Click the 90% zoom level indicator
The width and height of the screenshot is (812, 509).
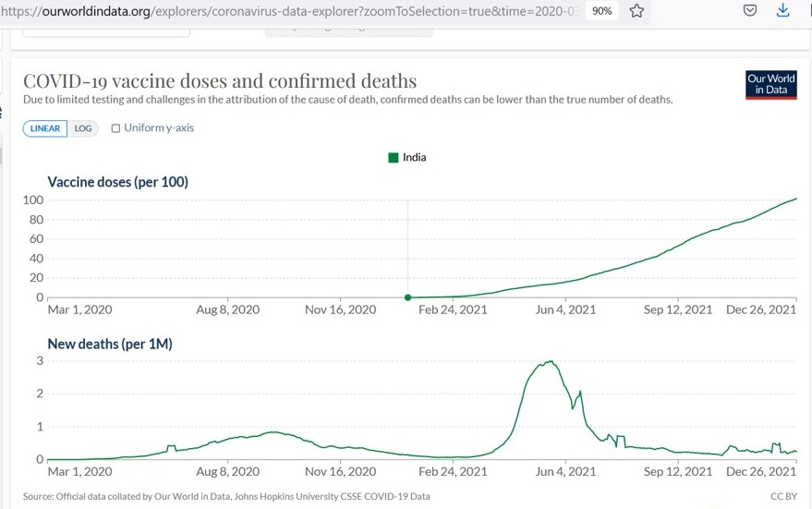pos(601,11)
